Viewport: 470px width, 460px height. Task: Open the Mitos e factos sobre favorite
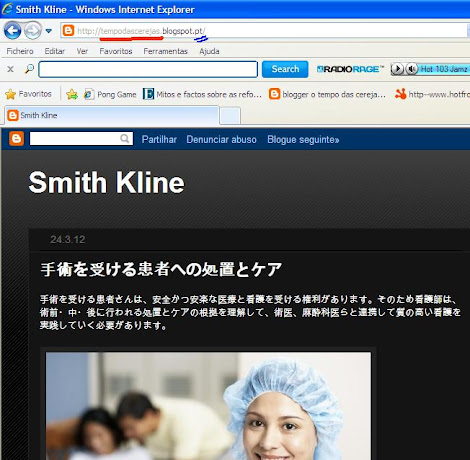click(202, 94)
